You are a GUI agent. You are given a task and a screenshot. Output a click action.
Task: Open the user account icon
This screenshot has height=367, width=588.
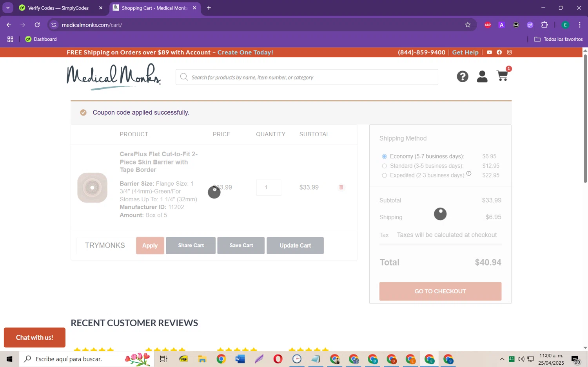(482, 77)
